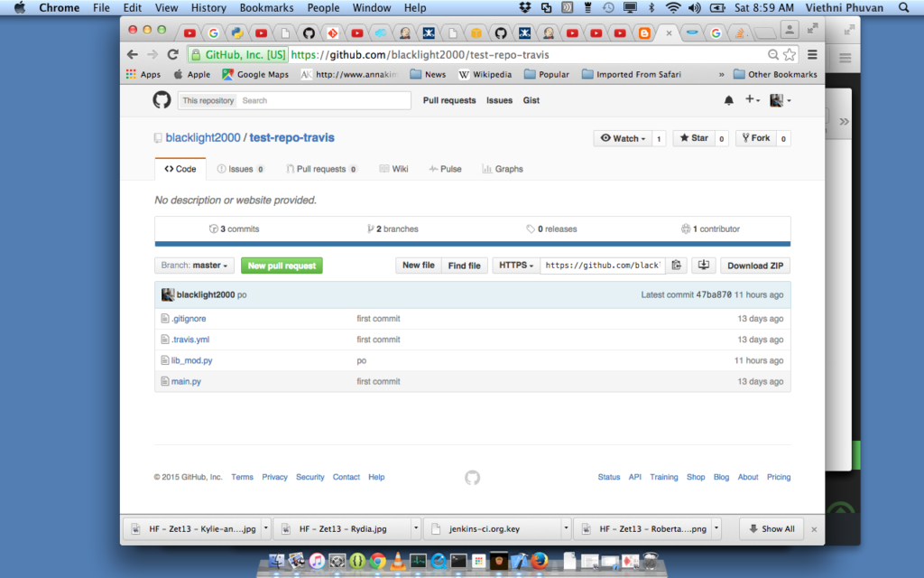The image size is (924, 578).
Task: Switch to the Blogger browser tab
Action: (644, 33)
